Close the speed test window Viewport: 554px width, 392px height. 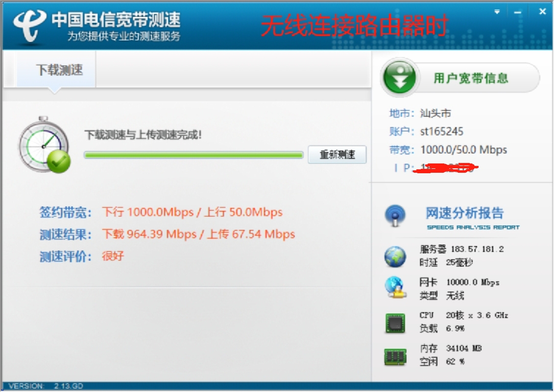point(542,12)
